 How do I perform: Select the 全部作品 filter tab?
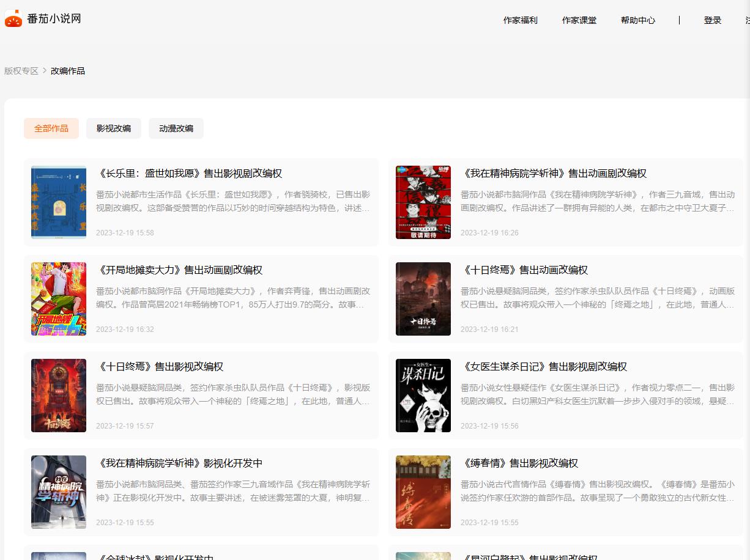click(51, 128)
